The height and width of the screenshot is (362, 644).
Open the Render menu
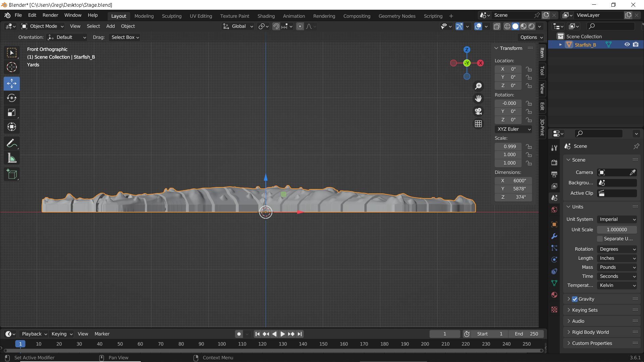(x=50, y=15)
